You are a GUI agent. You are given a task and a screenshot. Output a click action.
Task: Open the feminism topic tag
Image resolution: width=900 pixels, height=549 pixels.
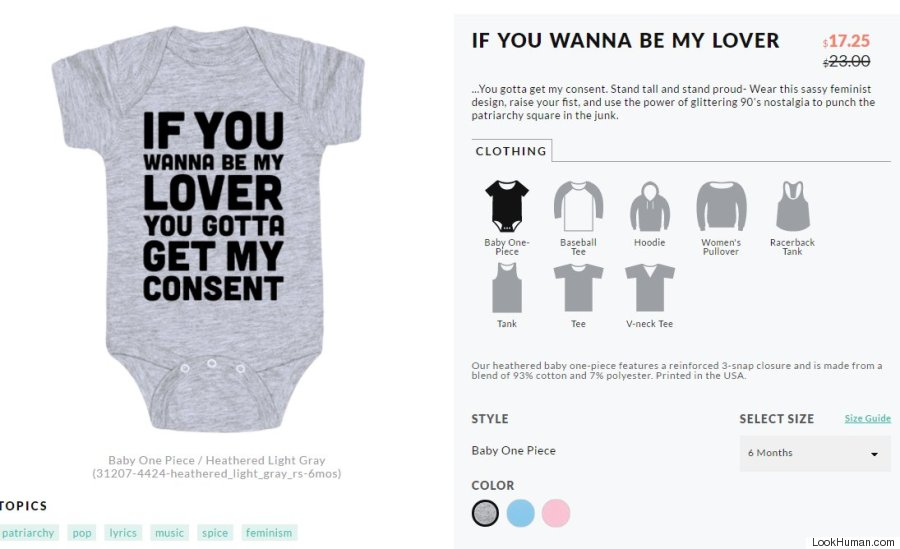click(269, 533)
